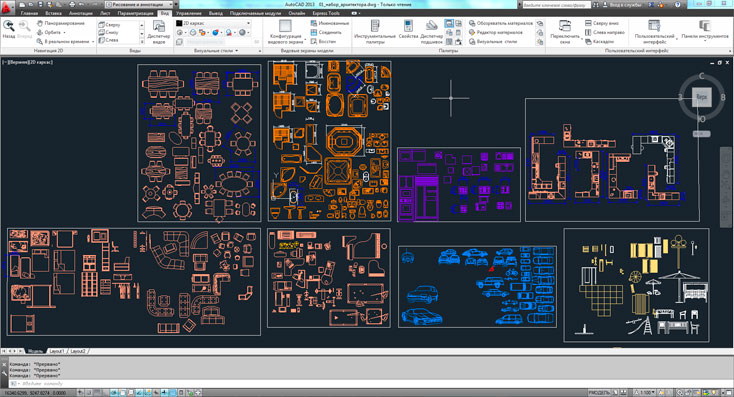
Task: Click the AutoCAD application menu logo
Action: pos(7,7)
